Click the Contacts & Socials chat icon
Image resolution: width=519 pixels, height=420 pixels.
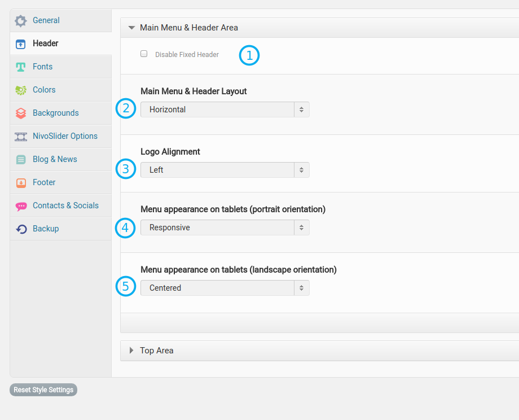tap(21, 206)
